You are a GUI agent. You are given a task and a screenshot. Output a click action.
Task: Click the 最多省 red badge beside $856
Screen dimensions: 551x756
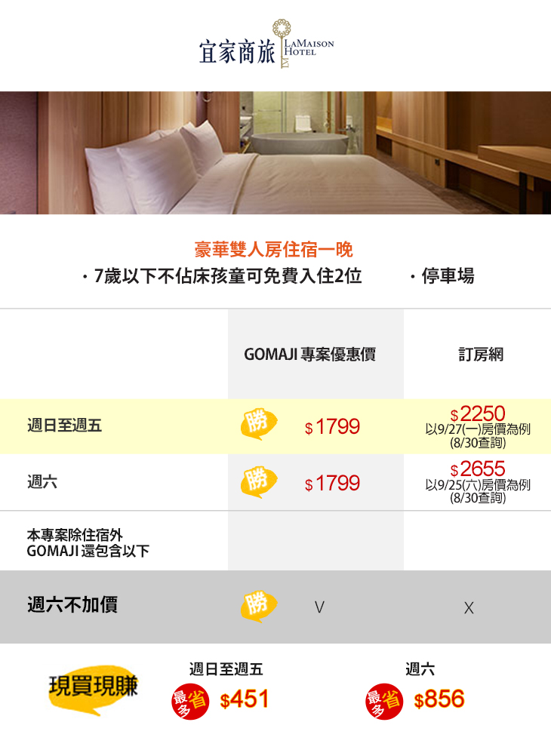click(383, 701)
